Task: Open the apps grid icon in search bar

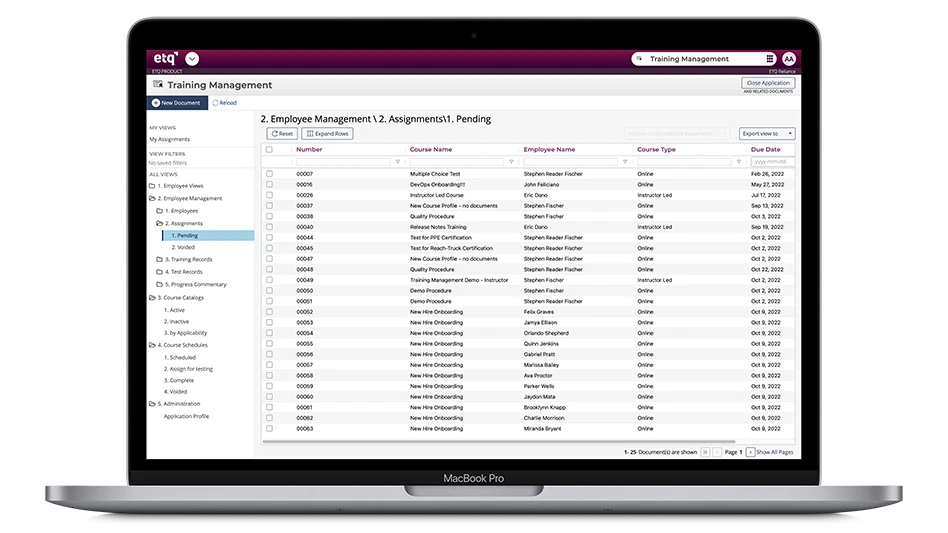Action: 769,59
